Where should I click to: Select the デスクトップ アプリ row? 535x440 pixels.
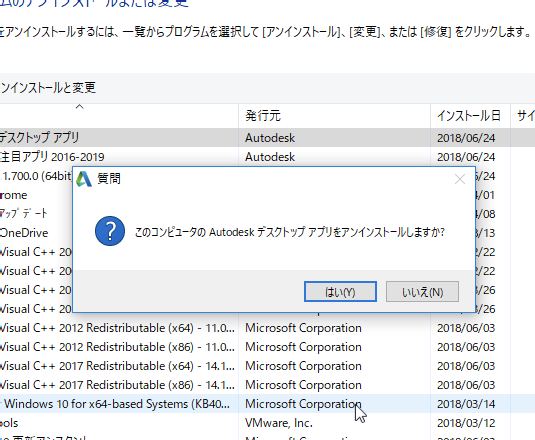tap(268, 138)
